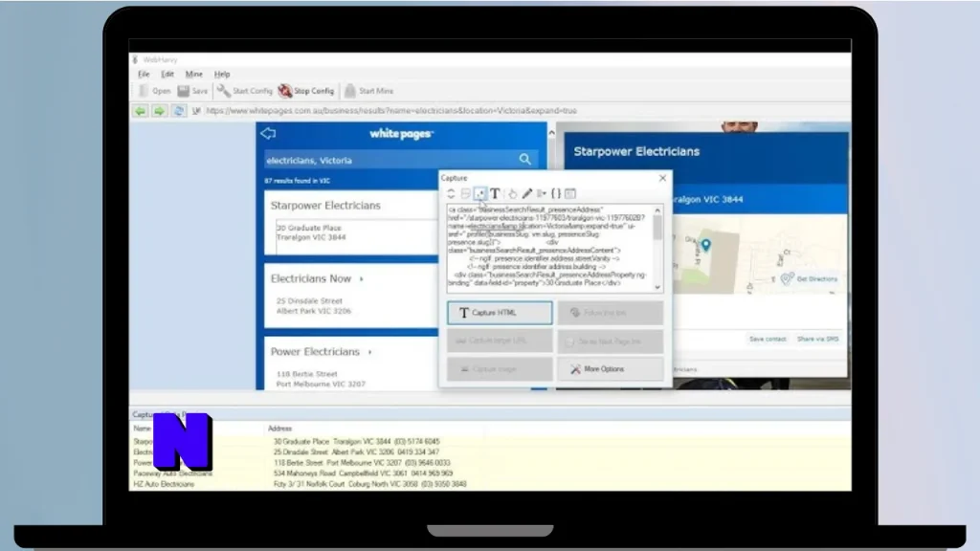Click the Save toolbar button
The height and width of the screenshot is (551, 980).
(x=192, y=91)
